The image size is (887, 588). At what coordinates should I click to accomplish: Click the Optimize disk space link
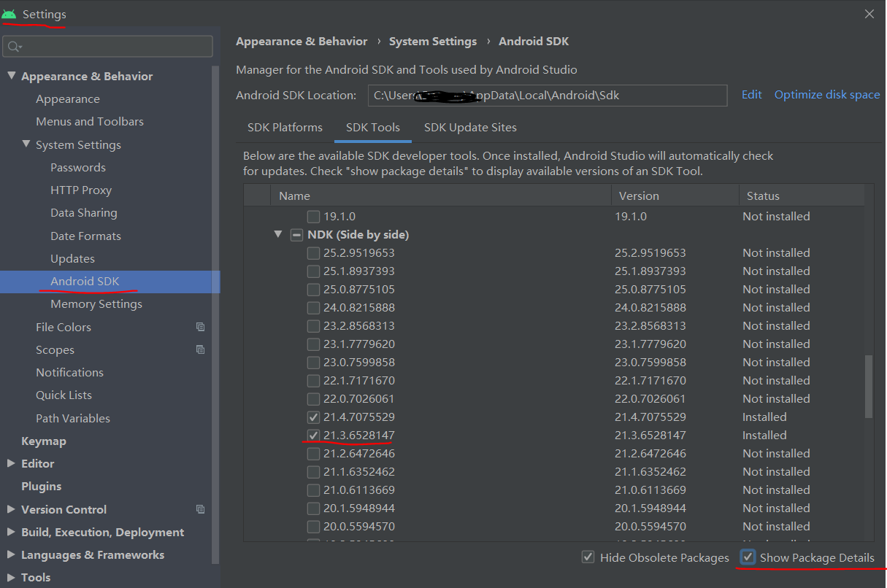click(827, 95)
